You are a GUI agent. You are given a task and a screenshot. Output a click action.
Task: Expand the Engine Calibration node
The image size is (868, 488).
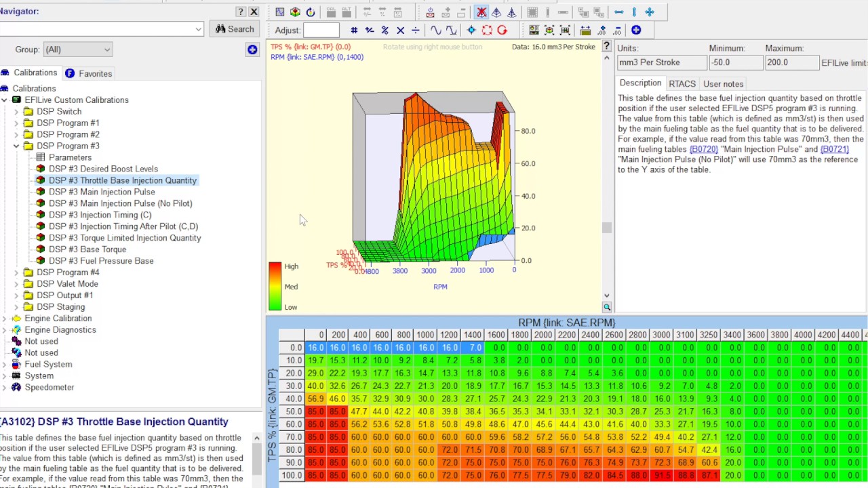4,319
